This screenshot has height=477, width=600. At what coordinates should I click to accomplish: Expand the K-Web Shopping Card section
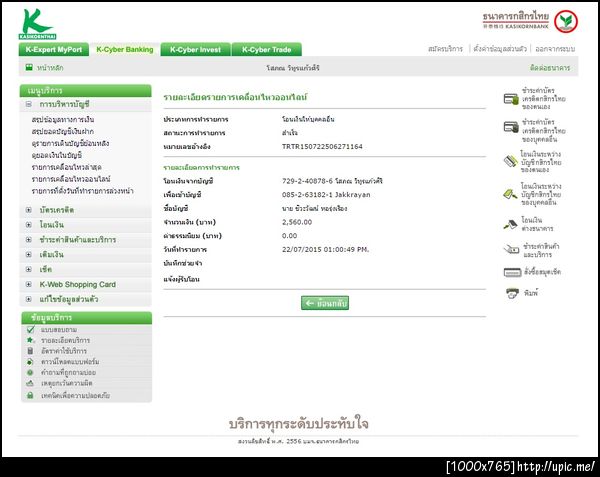point(29,284)
